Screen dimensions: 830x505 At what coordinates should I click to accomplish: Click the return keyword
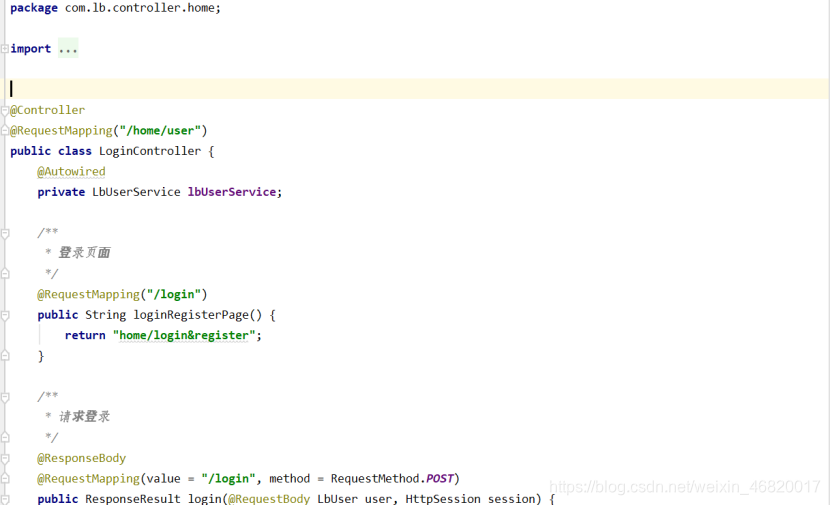pos(85,336)
